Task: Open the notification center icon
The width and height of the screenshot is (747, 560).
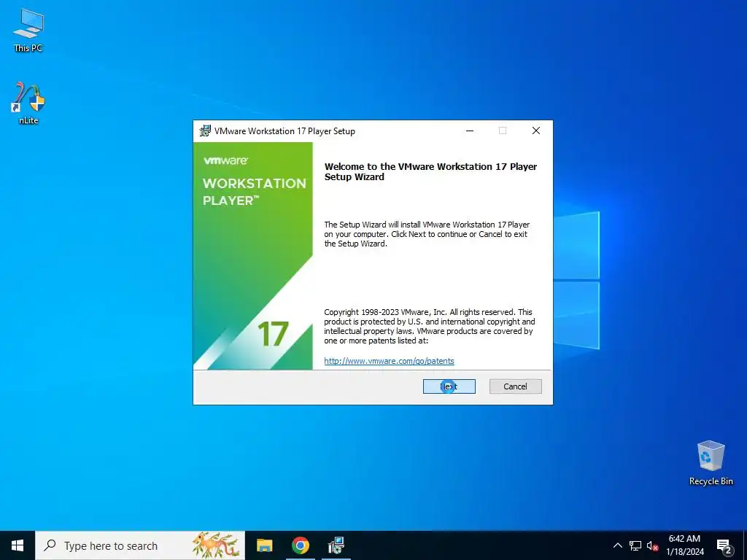Action: 724,545
